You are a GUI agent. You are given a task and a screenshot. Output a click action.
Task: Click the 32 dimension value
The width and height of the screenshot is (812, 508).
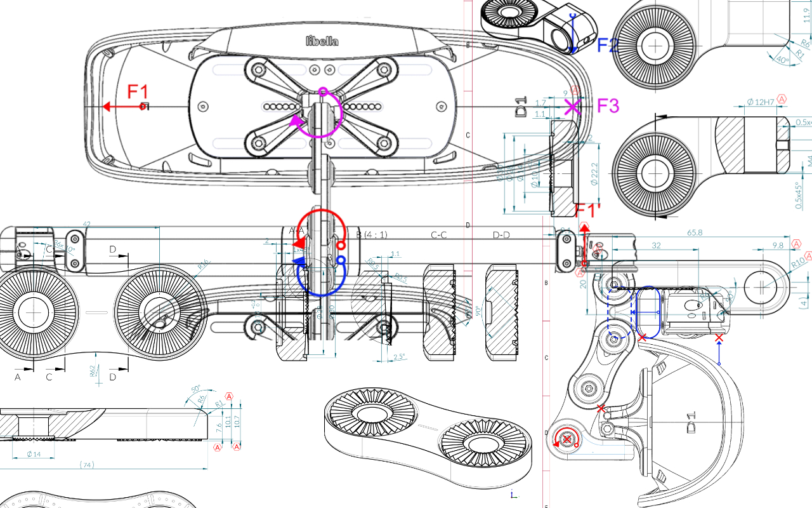pos(656,245)
